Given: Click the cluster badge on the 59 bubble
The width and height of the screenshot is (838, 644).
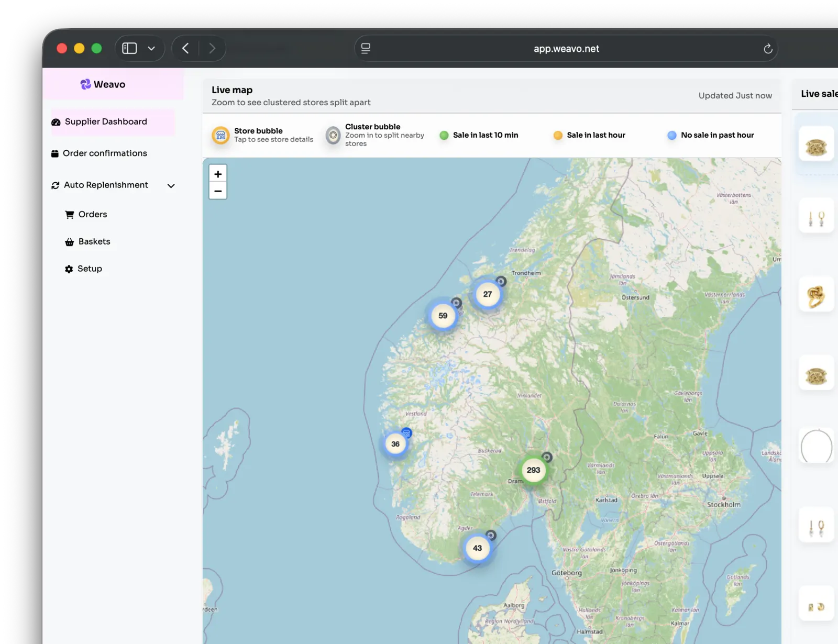Looking at the screenshot, I should (x=456, y=303).
